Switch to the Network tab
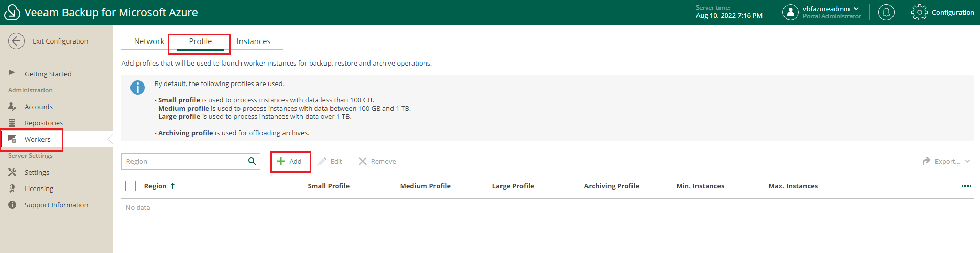 click(149, 41)
